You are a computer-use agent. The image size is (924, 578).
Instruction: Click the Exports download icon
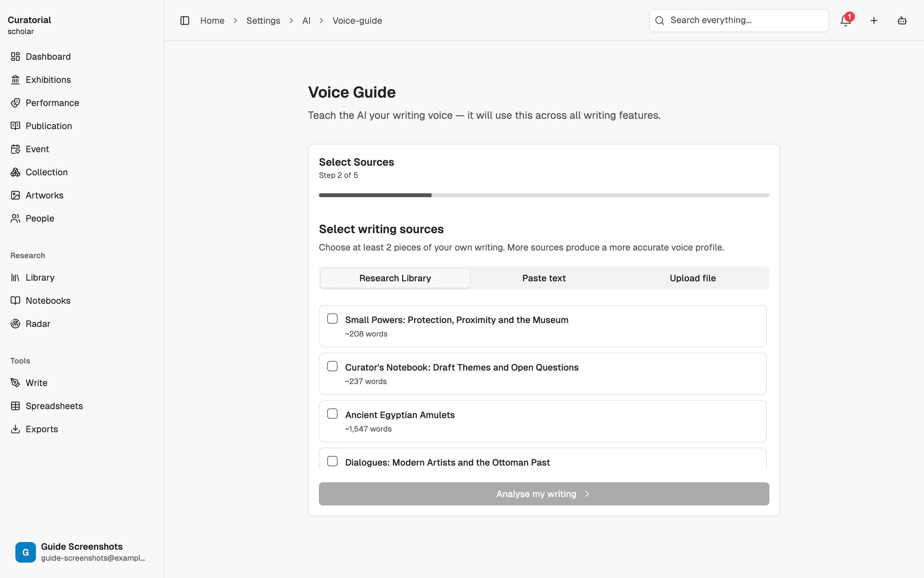pyautogui.click(x=15, y=429)
